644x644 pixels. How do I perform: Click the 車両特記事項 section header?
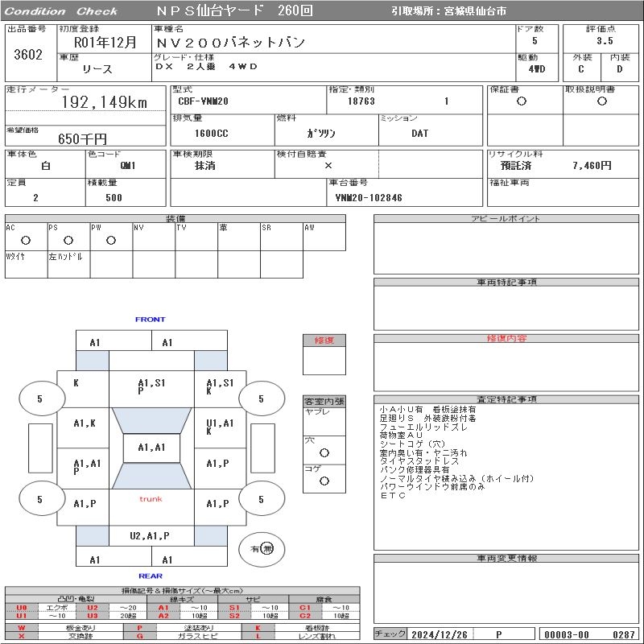click(506, 283)
